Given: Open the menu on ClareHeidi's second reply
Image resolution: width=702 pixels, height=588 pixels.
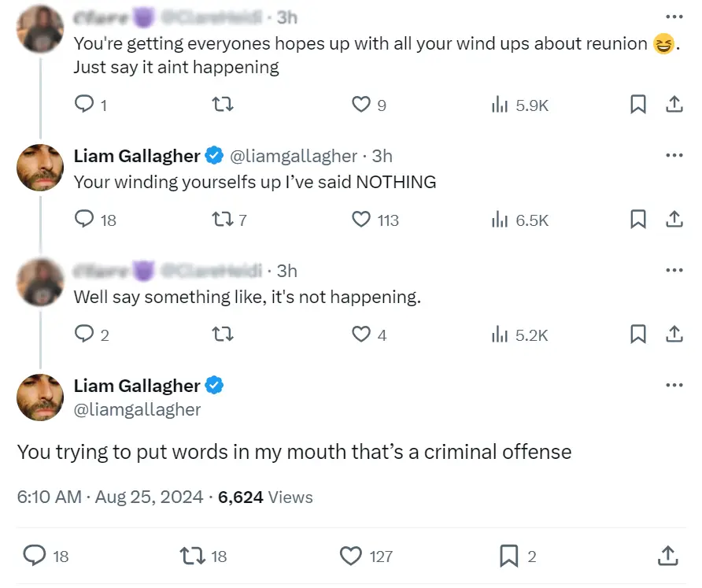Looking at the screenshot, I should click(x=674, y=269).
